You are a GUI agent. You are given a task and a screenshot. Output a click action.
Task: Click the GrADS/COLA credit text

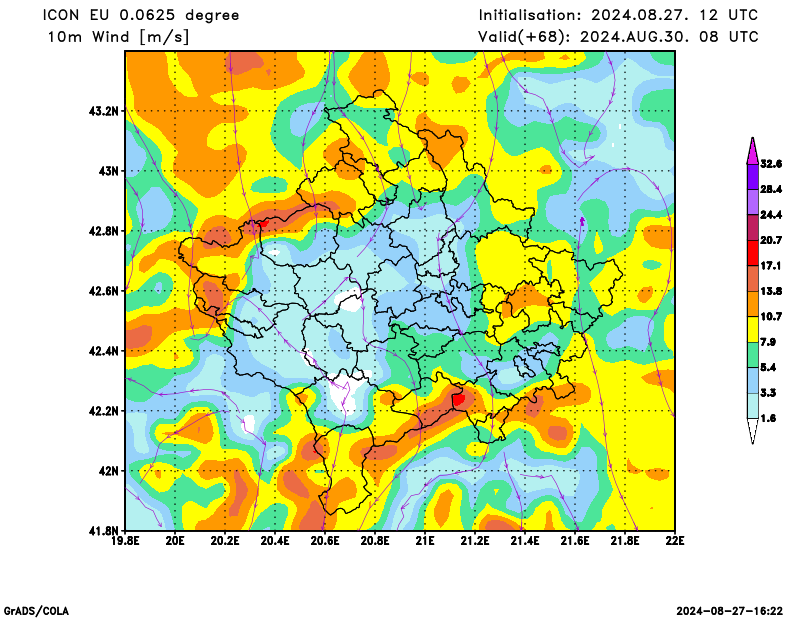[36, 611]
